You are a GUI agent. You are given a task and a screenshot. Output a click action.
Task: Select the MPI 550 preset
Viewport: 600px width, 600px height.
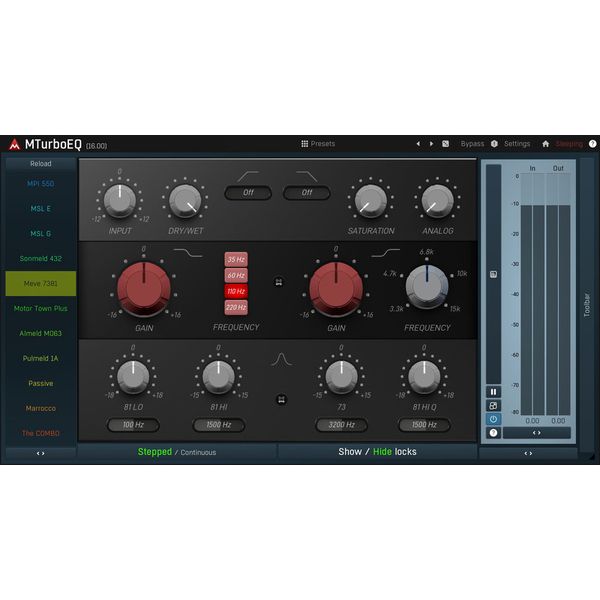(41, 184)
